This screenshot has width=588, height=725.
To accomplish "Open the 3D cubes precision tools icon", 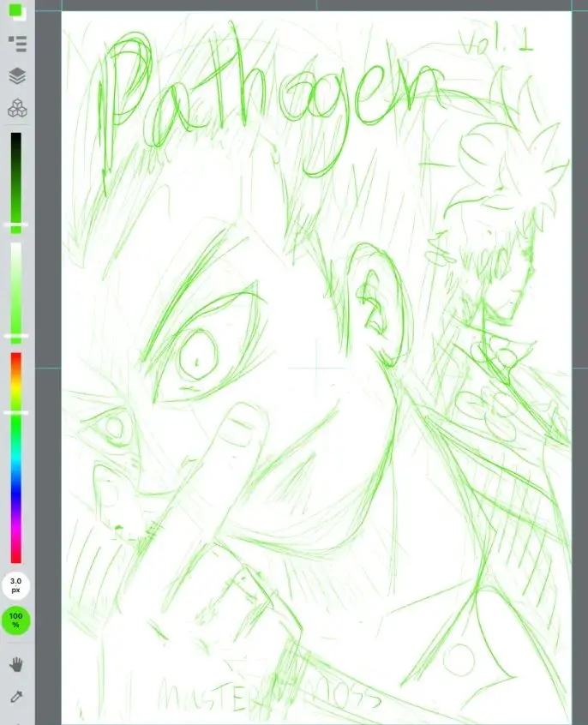I will [18, 108].
